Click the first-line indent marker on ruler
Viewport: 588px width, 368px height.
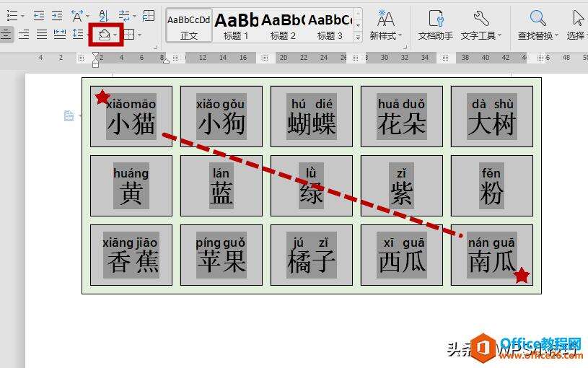[x=96, y=55]
